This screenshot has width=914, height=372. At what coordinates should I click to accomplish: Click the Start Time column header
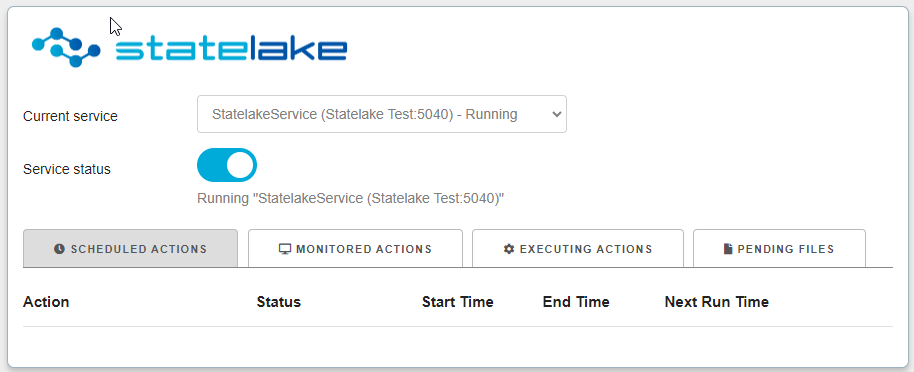(x=458, y=302)
